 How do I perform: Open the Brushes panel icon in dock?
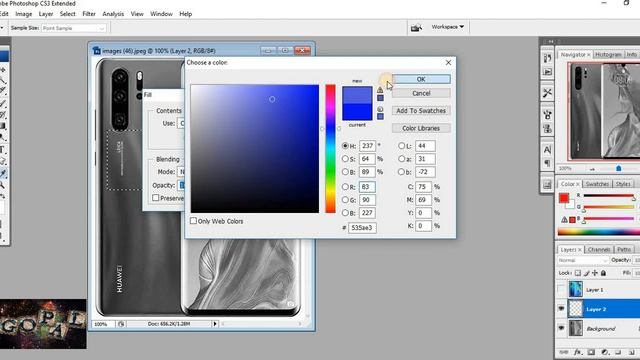547,115
